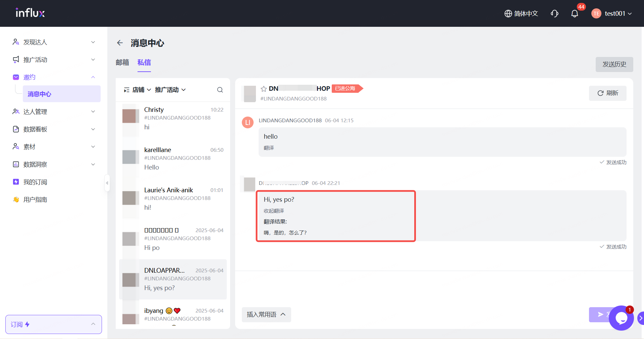Open 我的订阅 in the sidebar
The image size is (644, 339).
(x=35, y=182)
